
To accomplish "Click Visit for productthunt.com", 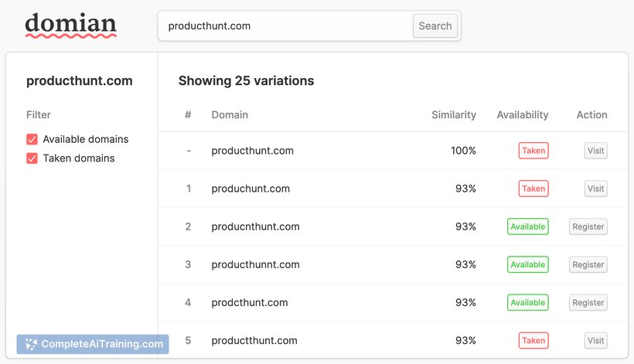I will (595, 341).
